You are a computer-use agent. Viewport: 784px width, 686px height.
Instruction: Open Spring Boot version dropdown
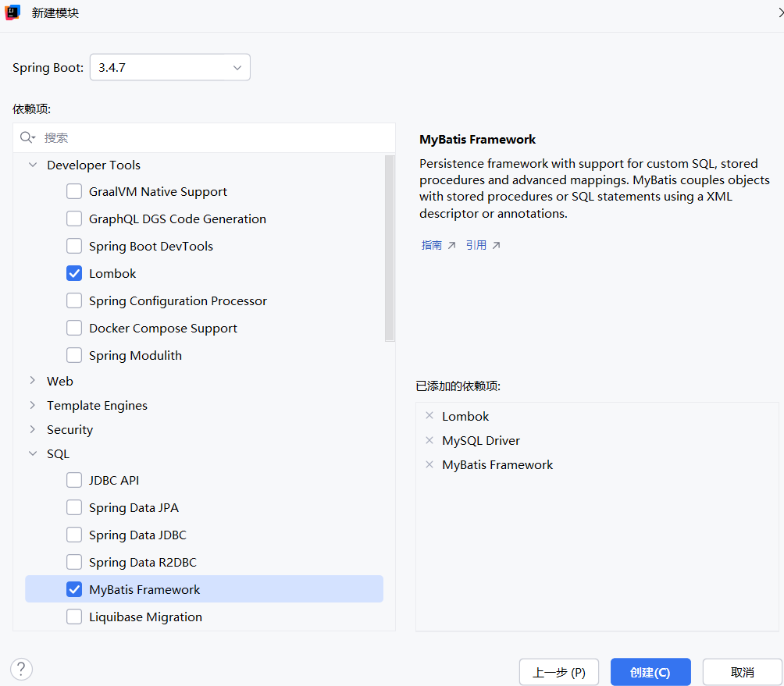click(x=170, y=67)
